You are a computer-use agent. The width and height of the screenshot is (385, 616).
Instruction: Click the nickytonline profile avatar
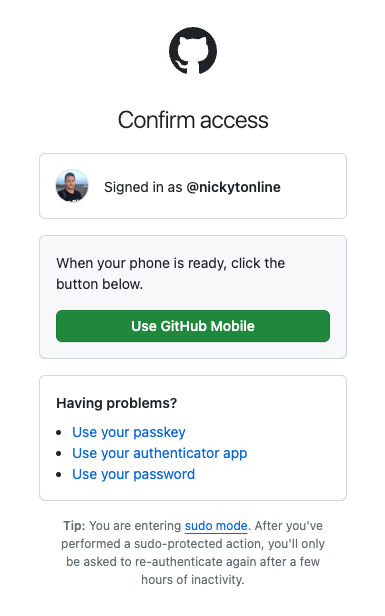(x=72, y=186)
